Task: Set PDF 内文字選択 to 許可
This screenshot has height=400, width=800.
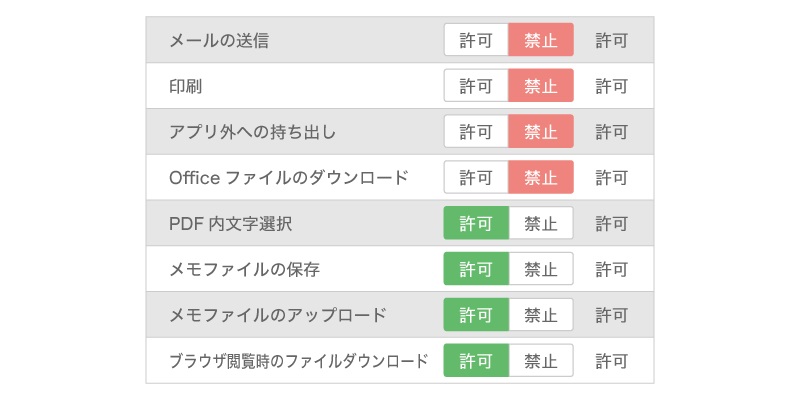Action: [x=476, y=223]
